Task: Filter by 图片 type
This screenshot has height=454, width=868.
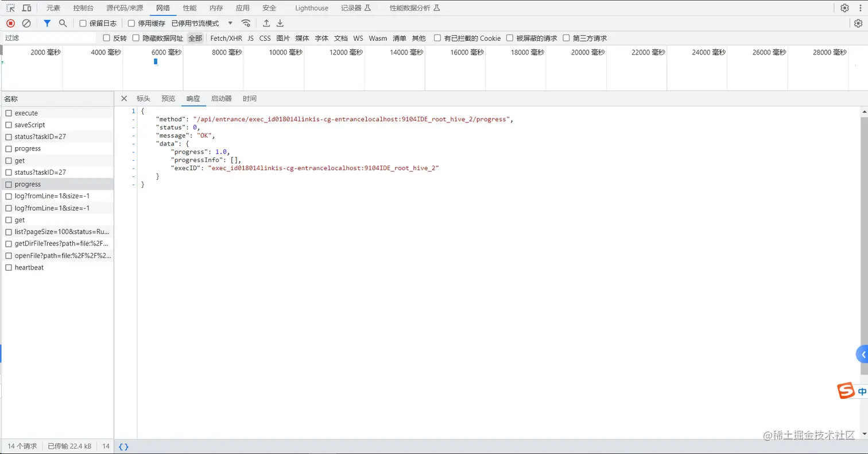Action: pos(283,39)
